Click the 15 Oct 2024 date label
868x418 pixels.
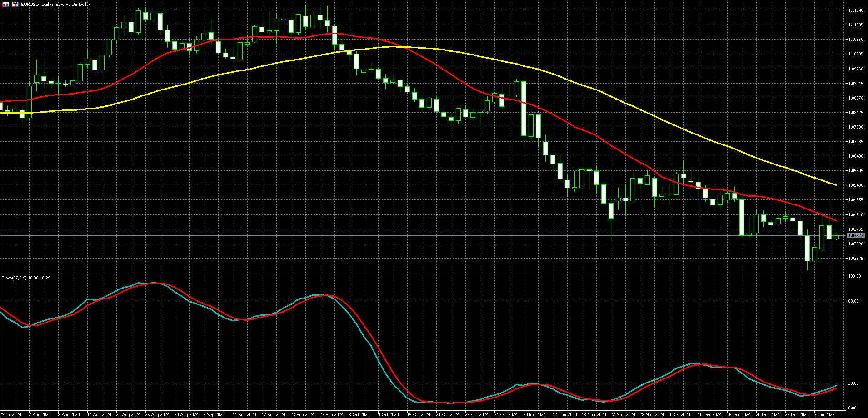point(419,414)
